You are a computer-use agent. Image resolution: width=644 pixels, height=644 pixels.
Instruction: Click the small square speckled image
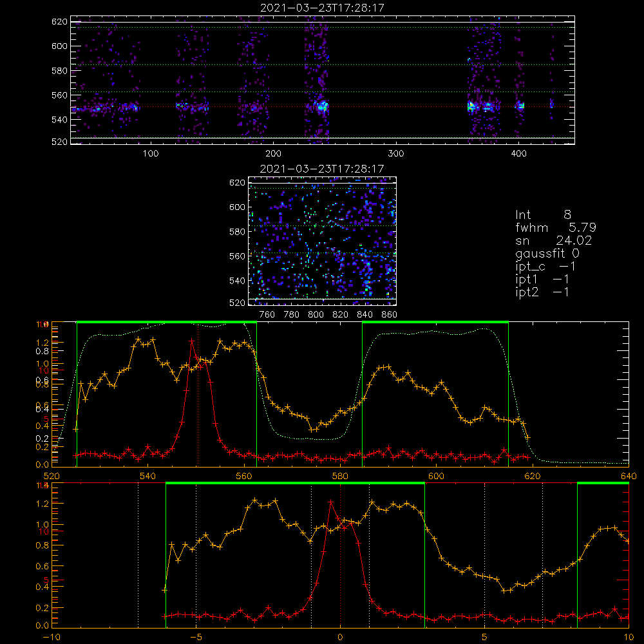click(x=322, y=241)
